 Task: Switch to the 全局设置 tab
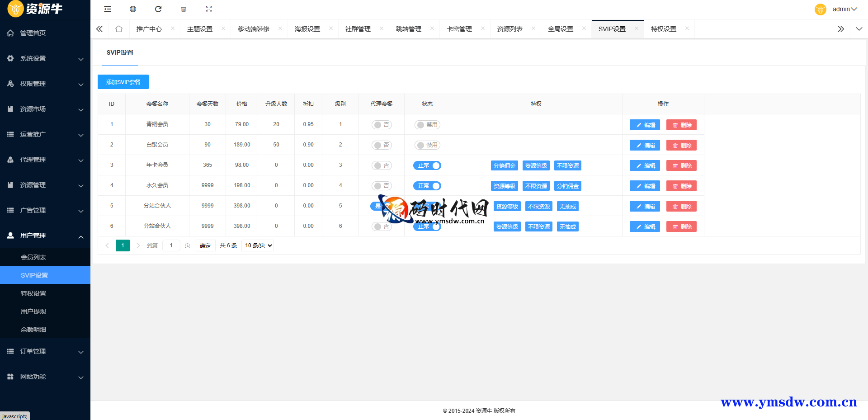(x=560, y=29)
